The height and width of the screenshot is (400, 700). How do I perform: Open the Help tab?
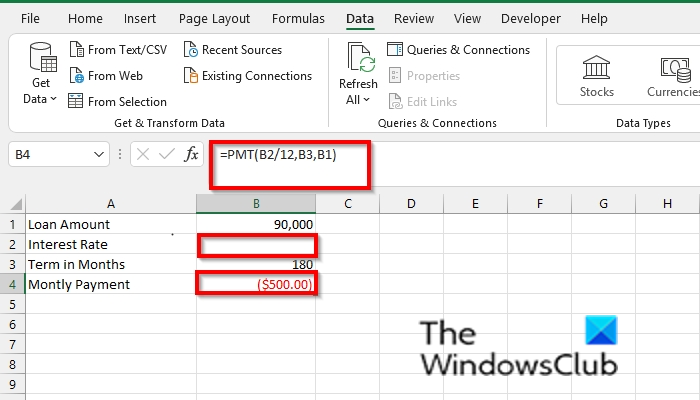pos(594,19)
